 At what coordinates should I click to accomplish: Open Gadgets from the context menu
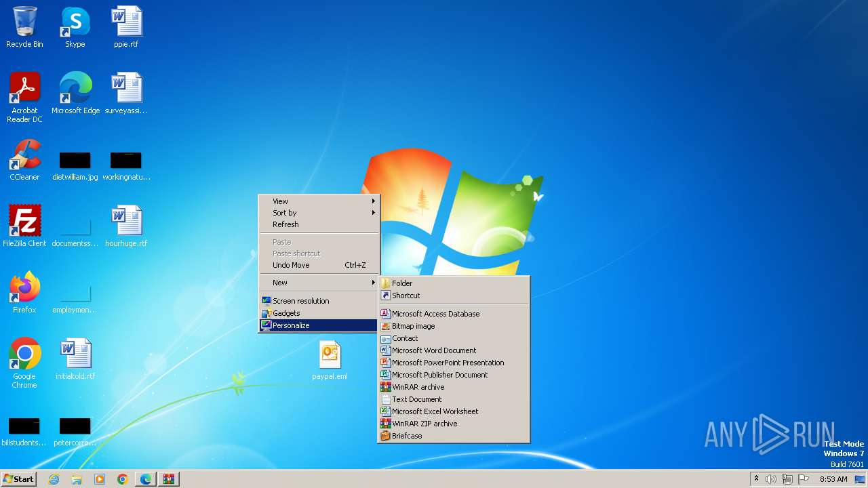tap(319, 313)
